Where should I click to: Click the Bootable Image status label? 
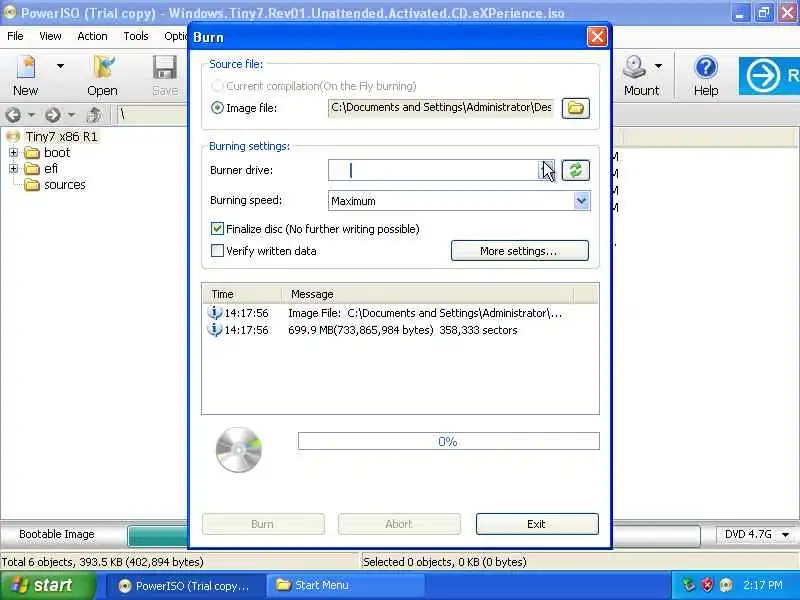point(57,534)
